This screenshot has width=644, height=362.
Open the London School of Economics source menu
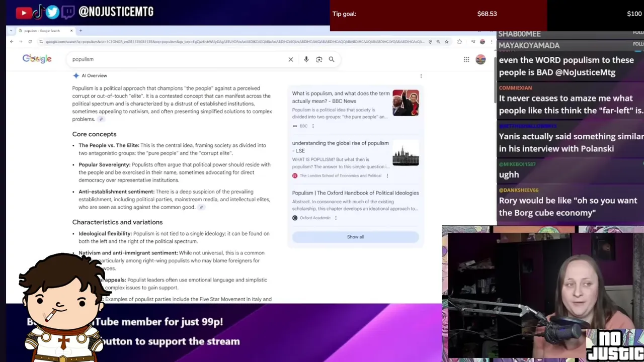[x=387, y=176]
